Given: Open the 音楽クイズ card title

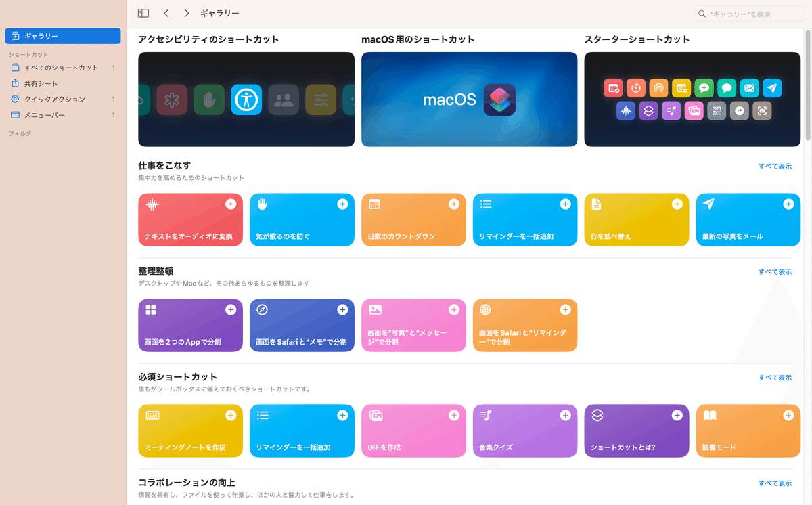Looking at the screenshot, I should tap(496, 447).
